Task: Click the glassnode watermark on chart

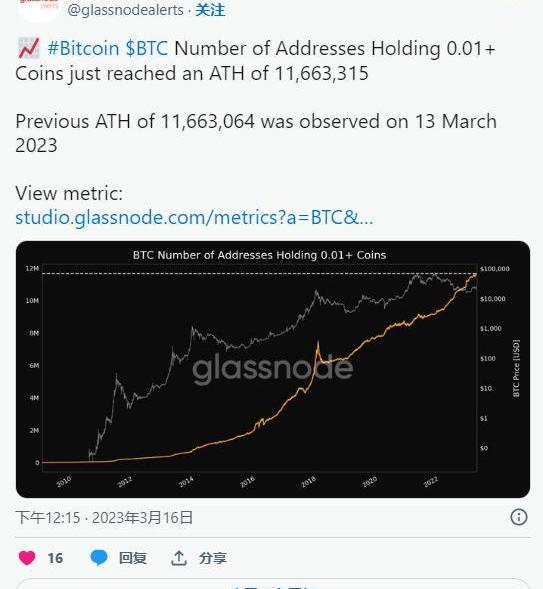Action: 273,369
